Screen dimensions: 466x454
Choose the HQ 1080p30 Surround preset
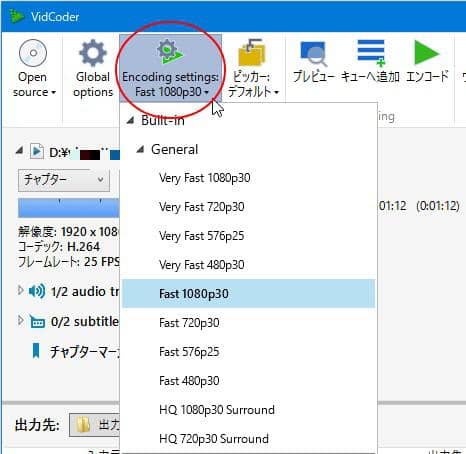248,410
